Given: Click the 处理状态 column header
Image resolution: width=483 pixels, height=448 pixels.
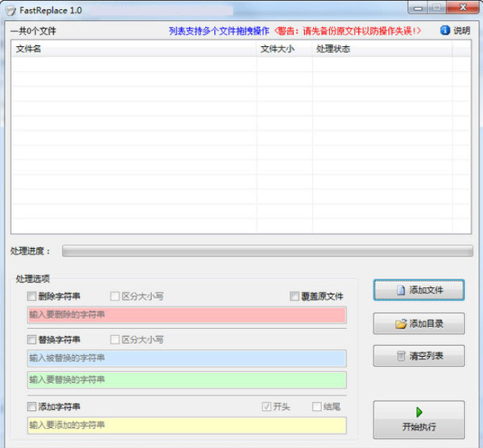Looking at the screenshot, I should [382, 49].
